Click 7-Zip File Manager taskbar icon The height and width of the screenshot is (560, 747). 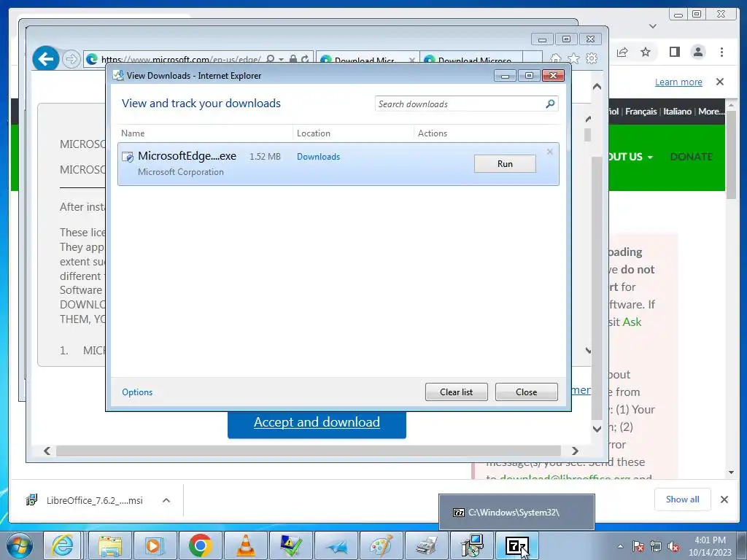tap(517, 545)
